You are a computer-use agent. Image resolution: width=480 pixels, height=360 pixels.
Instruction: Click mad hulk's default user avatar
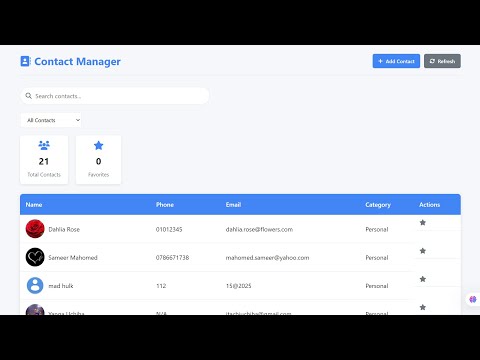[x=35, y=285]
